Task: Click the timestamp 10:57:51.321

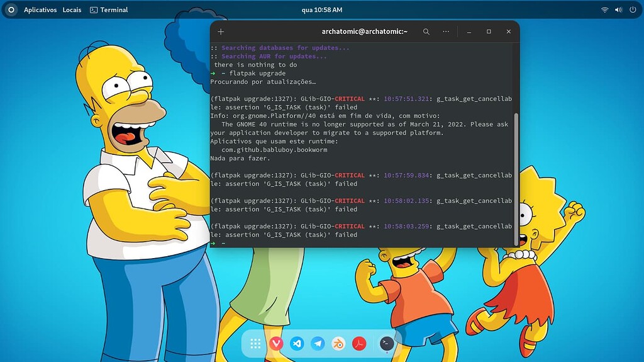Action: 406,99
